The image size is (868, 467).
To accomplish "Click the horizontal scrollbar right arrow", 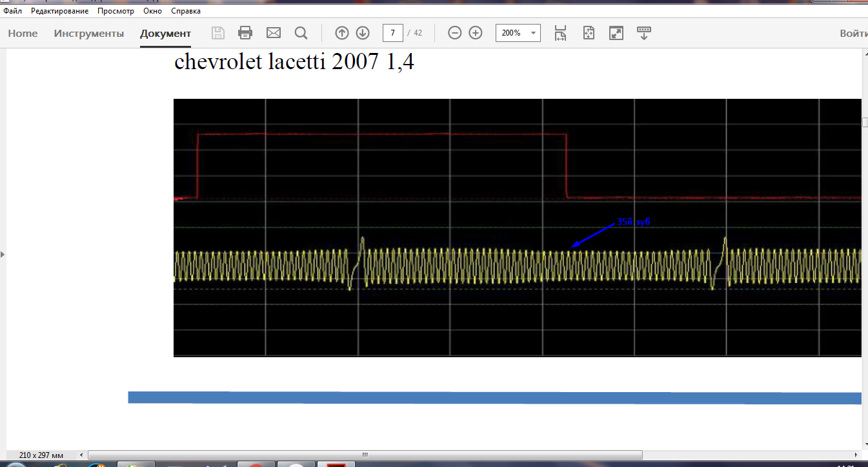I will point(856,455).
